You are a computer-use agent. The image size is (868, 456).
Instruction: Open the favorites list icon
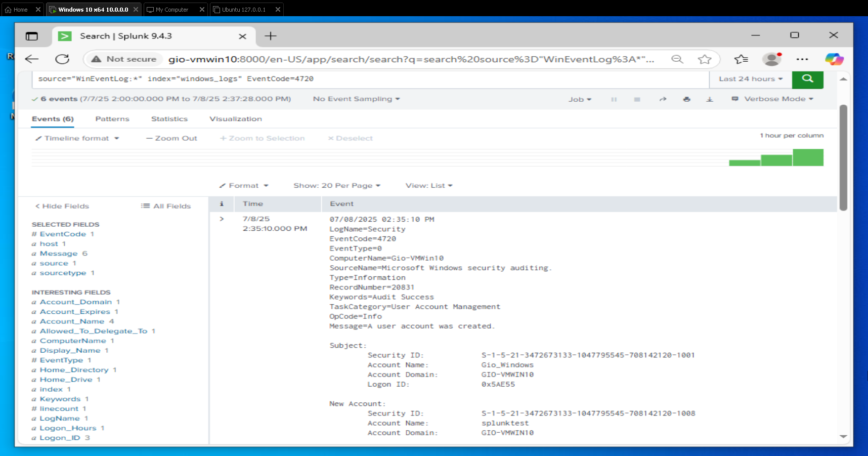click(741, 59)
